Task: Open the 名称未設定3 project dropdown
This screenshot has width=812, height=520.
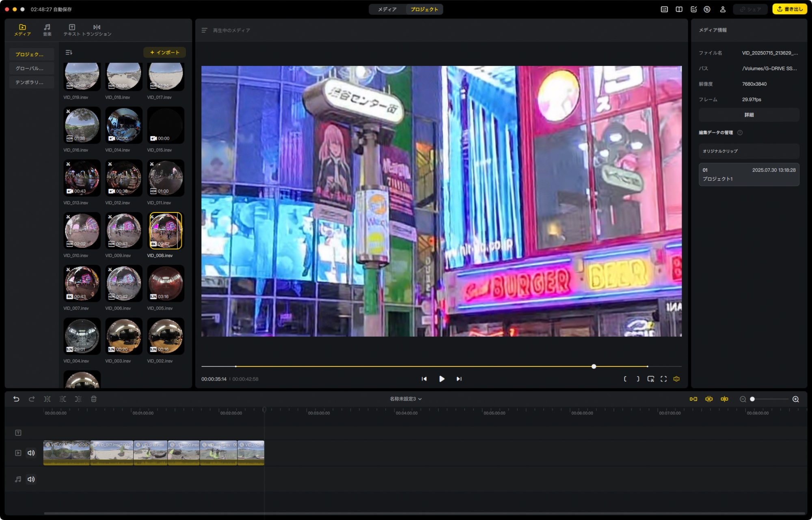Action: click(x=406, y=399)
